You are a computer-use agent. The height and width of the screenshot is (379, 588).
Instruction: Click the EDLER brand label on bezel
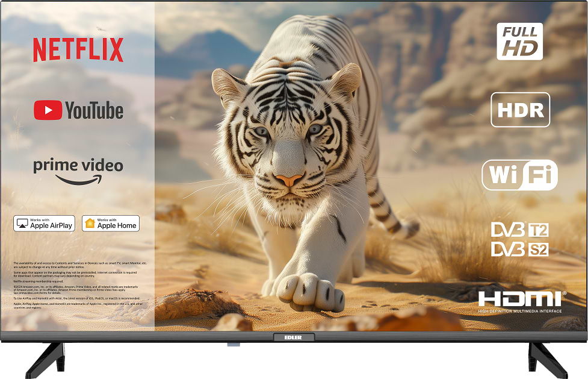coord(294,337)
